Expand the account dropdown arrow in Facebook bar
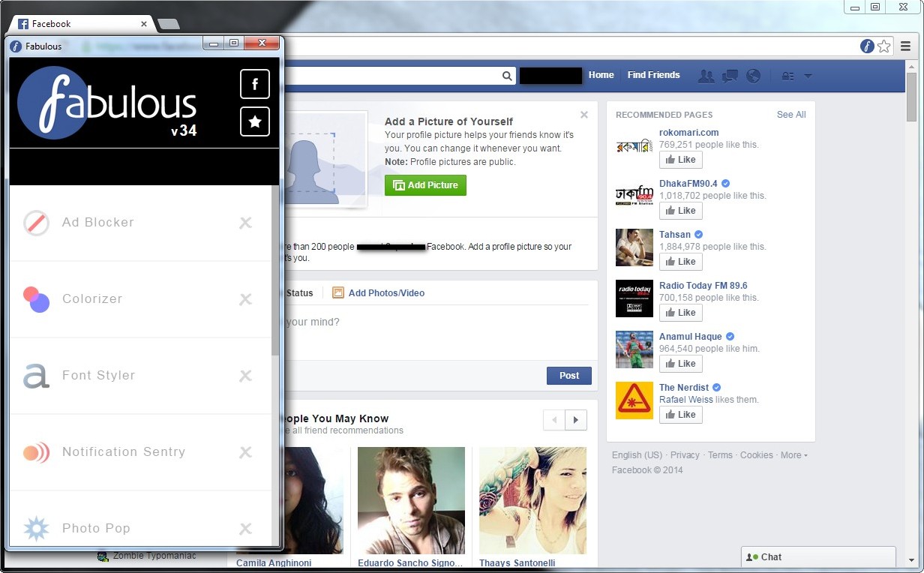 pos(808,76)
